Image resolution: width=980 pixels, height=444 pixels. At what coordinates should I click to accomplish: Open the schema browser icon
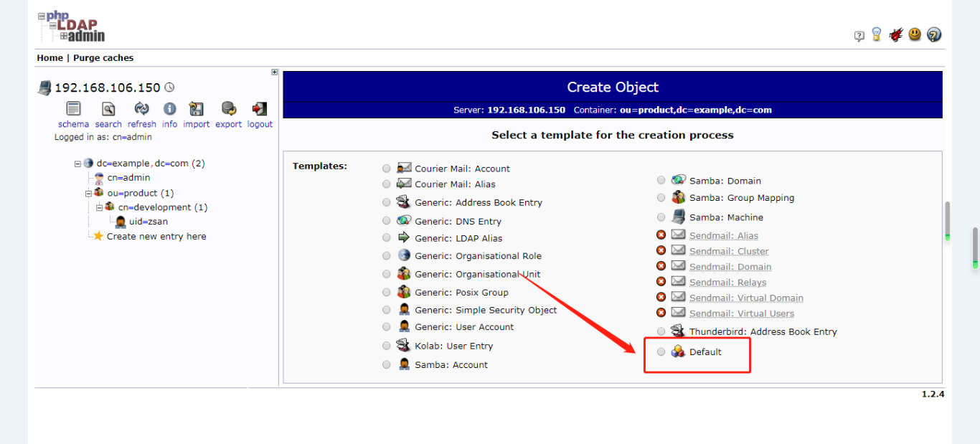72,110
